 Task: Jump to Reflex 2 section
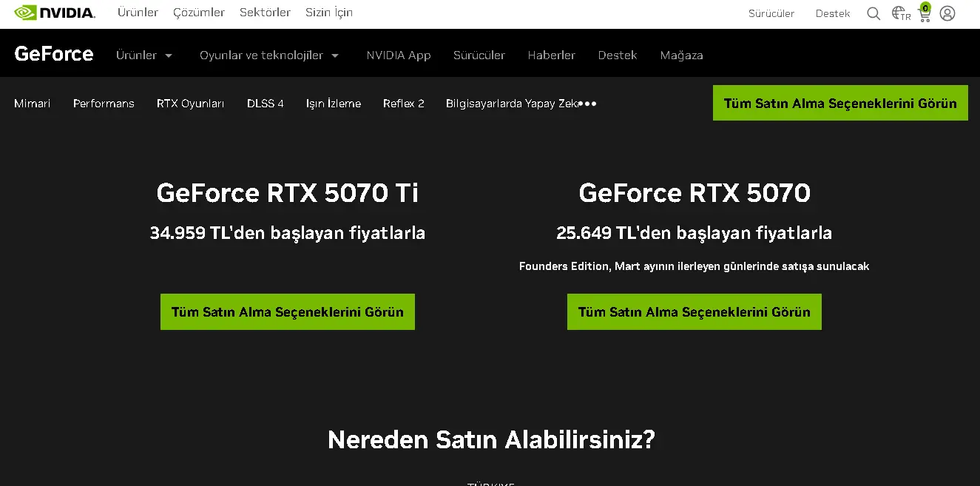tap(404, 104)
